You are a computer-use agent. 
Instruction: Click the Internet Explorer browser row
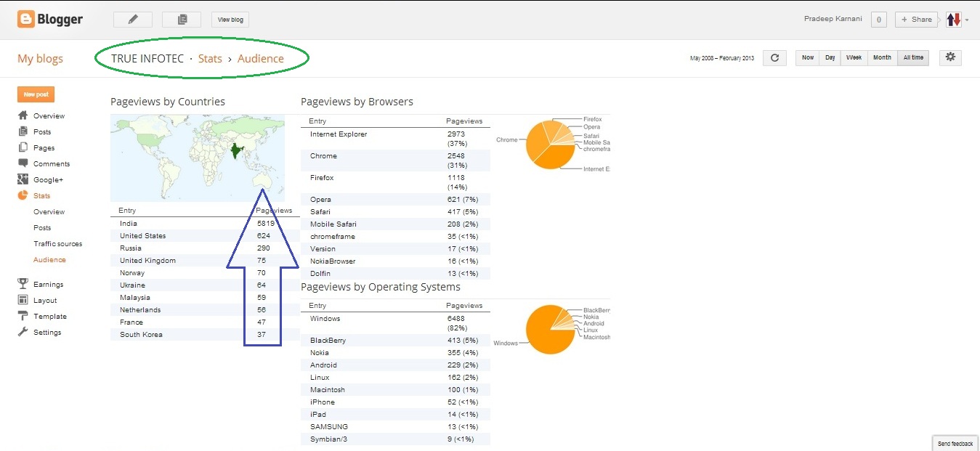[395, 139]
